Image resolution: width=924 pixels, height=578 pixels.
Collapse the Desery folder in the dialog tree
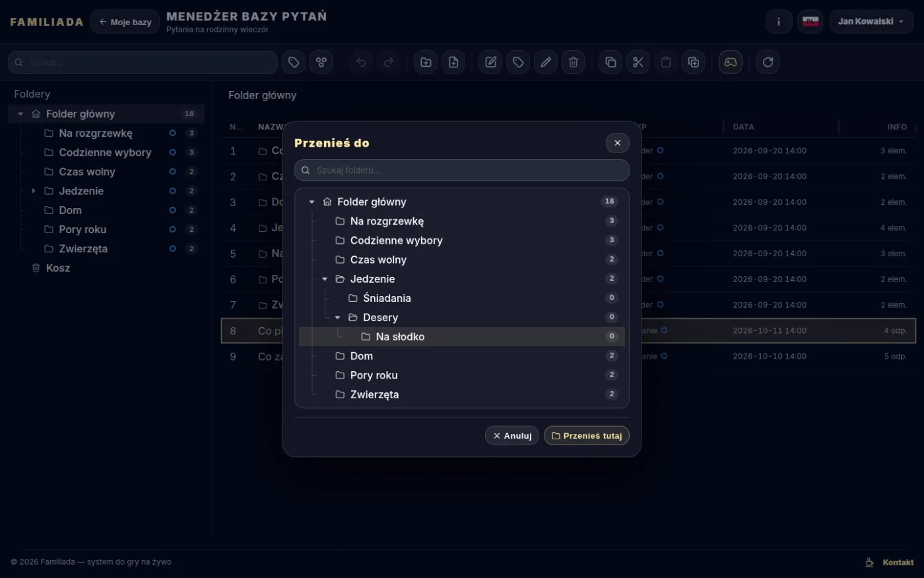(x=338, y=318)
